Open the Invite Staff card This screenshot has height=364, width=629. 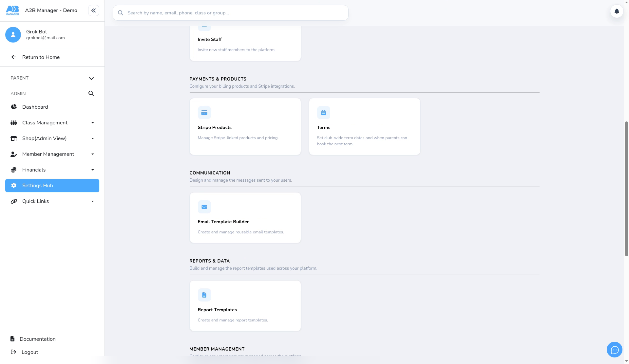(x=245, y=44)
